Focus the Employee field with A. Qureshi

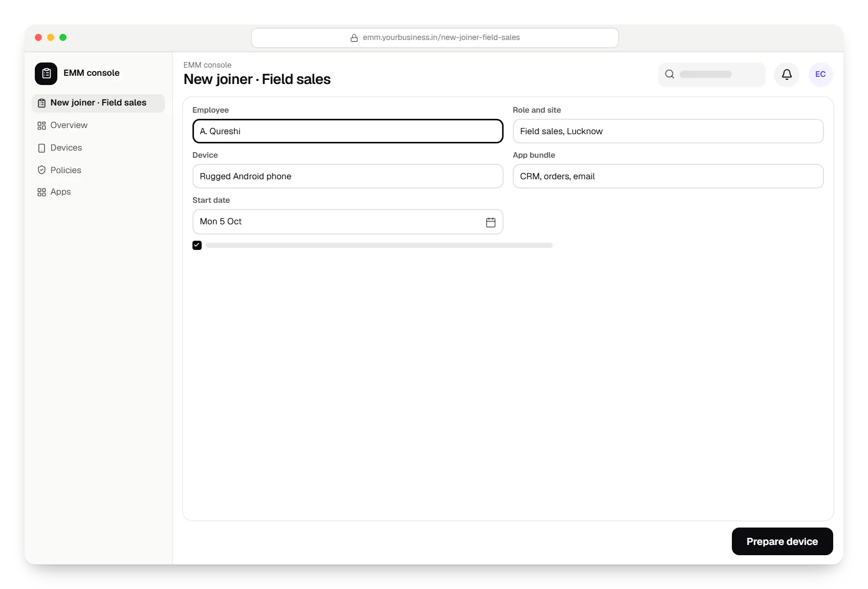coord(348,131)
